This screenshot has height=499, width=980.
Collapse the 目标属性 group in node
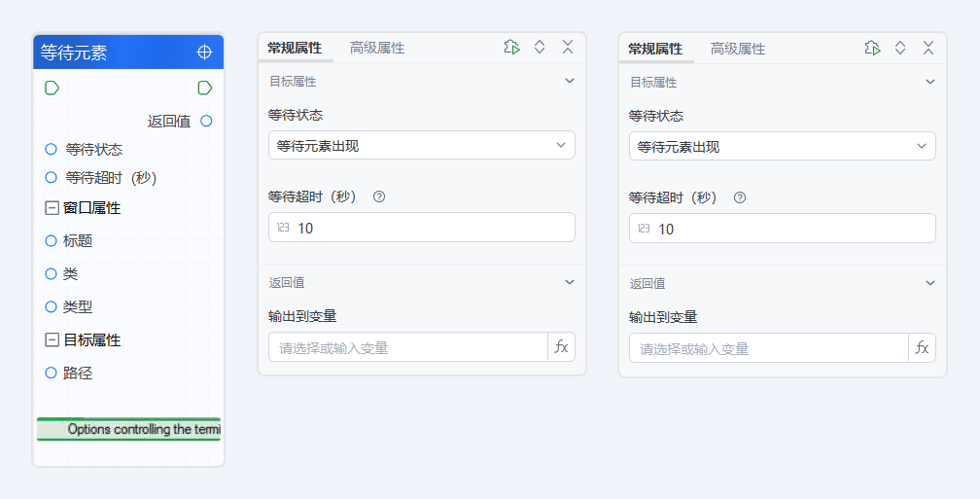pyautogui.click(x=52, y=340)
